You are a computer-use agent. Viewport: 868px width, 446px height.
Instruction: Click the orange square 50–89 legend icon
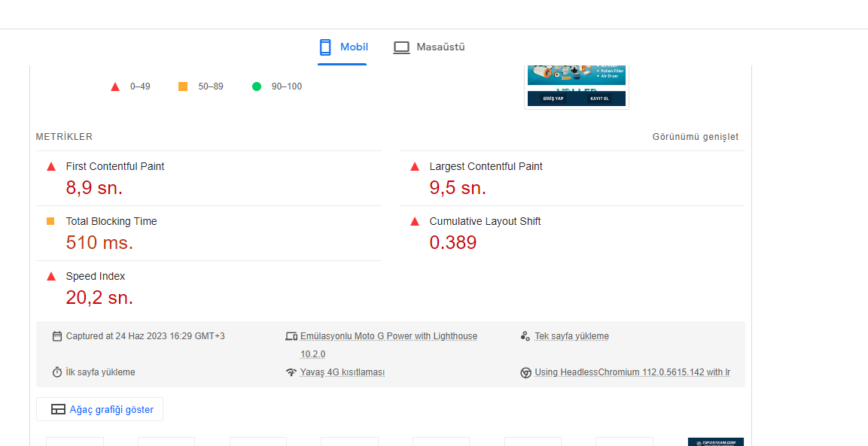click(183, 86)
